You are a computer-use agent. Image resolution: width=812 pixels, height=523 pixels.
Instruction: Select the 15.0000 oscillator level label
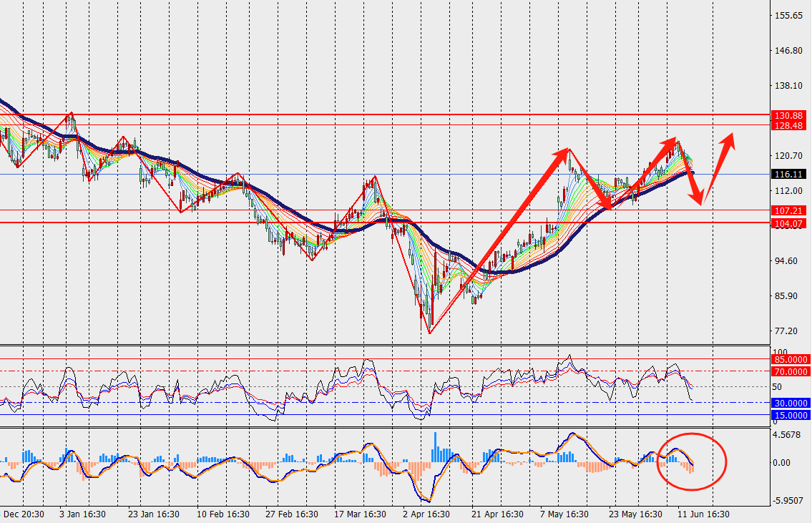tap(791, 415)
